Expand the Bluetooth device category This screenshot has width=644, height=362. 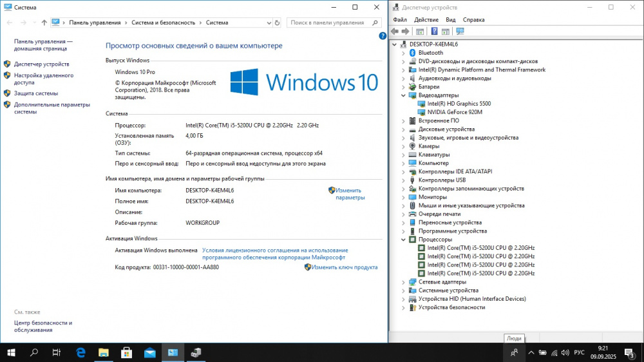(x=403, y=53)
